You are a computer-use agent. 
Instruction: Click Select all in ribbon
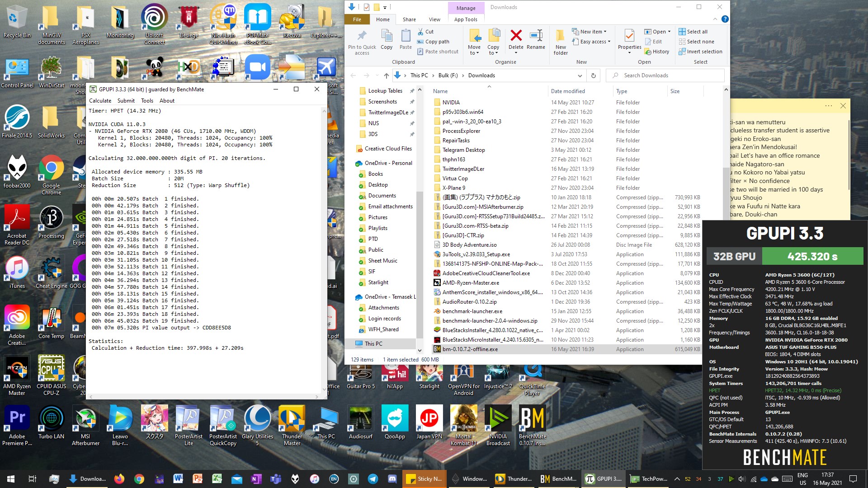click(x=693, y=32)
